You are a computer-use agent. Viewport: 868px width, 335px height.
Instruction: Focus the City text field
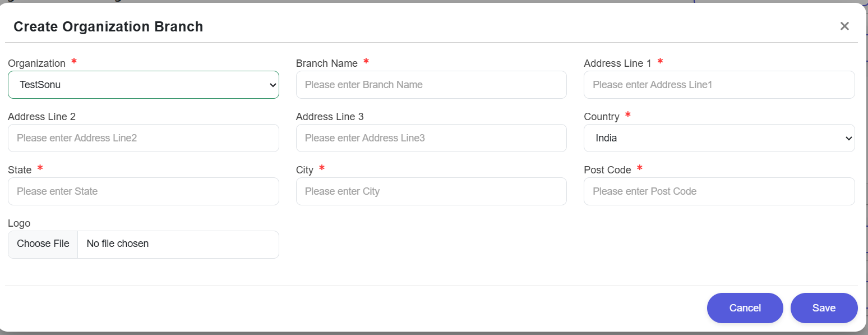click(x=431, y=191)
